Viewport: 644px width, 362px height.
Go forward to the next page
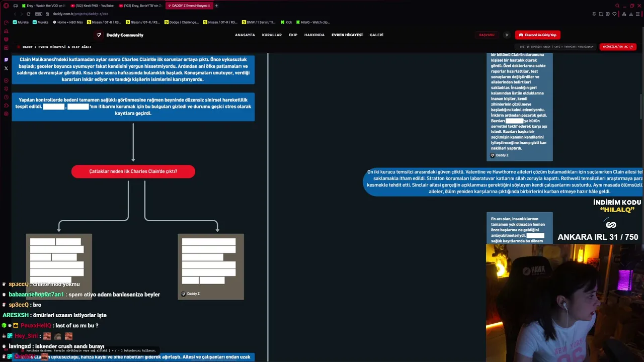(21, 14)
